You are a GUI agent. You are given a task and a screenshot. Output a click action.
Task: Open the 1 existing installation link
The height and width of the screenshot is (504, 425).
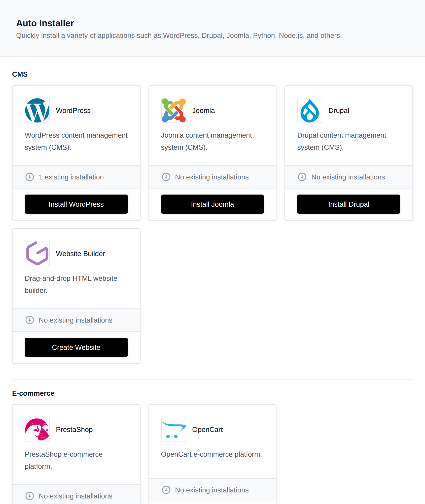click(71, 177)
